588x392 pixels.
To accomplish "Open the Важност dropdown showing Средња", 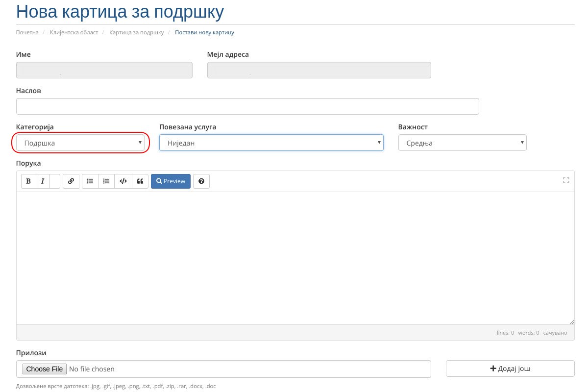I will pos(463,143).
